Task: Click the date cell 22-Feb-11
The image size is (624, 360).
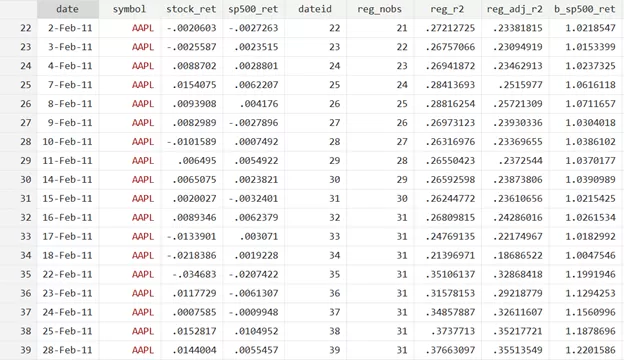Action: (x=67, y=274)
